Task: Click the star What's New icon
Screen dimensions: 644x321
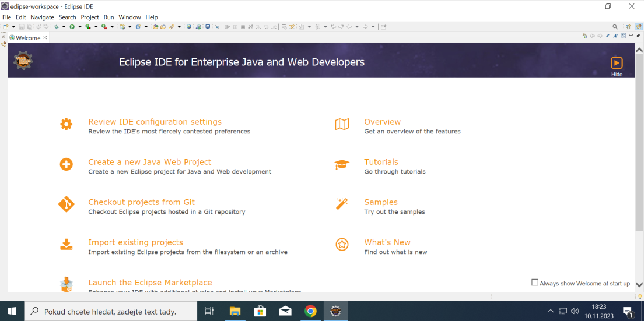Action: click(342, 245)
